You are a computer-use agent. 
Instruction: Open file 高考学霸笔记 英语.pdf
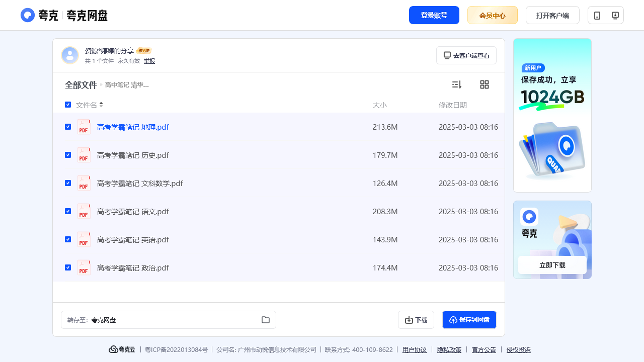click(133, 240)
